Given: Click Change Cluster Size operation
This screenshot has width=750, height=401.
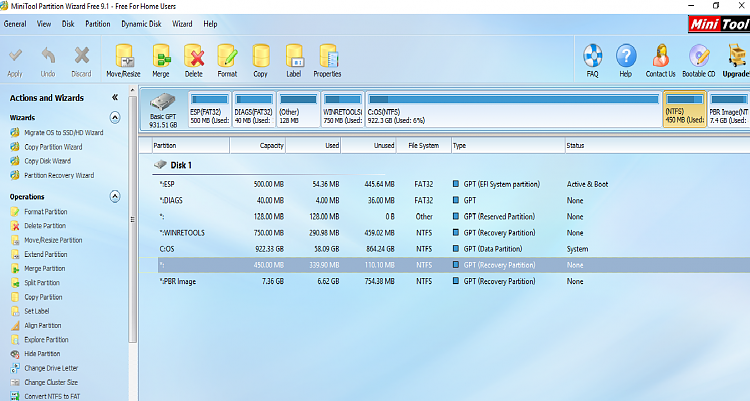Looking at the screenshot, I should 51,382.
